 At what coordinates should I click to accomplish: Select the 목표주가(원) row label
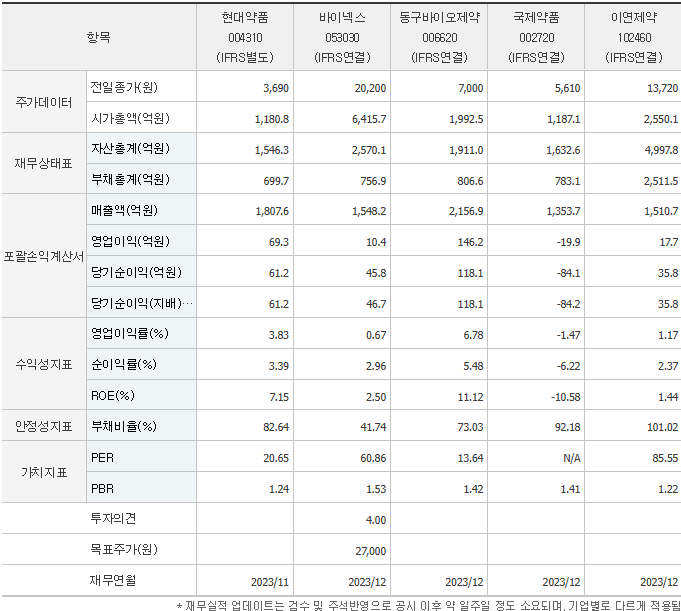[123, 549]
